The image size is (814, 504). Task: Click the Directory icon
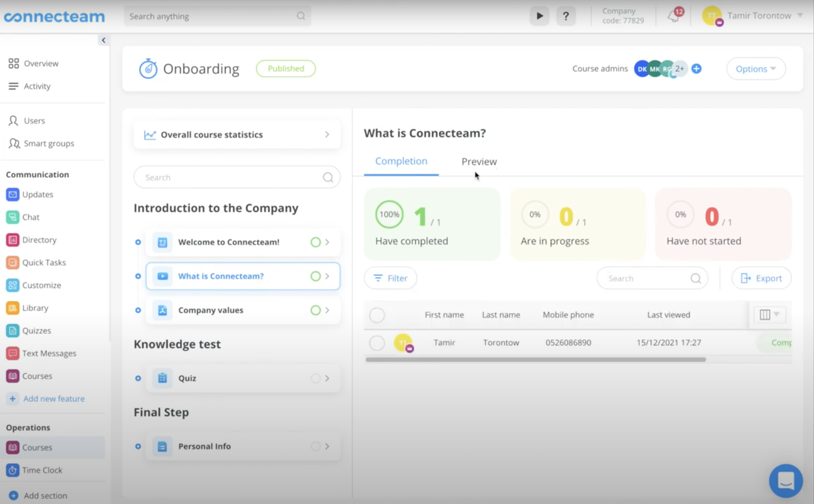tap(13, 240)
